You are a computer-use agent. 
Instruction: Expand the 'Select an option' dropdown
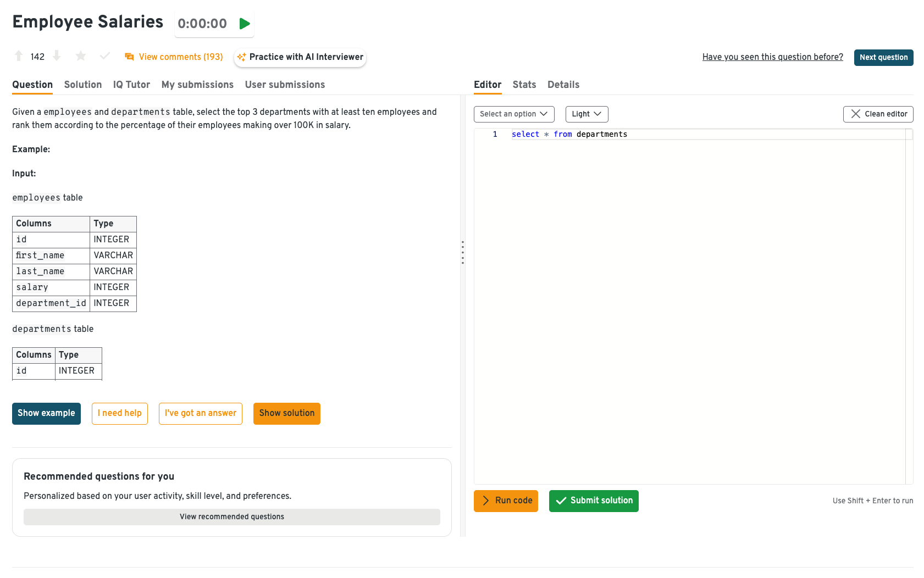click(513, 114)
